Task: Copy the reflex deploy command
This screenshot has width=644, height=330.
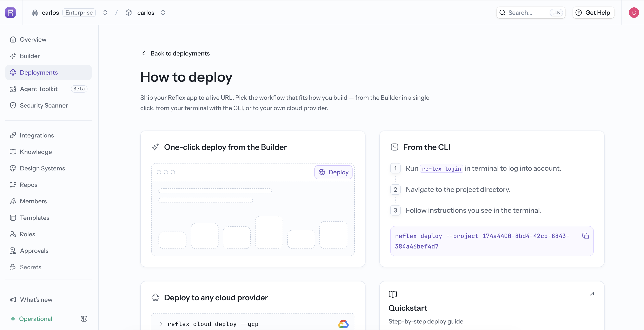Action: [585, 236]
